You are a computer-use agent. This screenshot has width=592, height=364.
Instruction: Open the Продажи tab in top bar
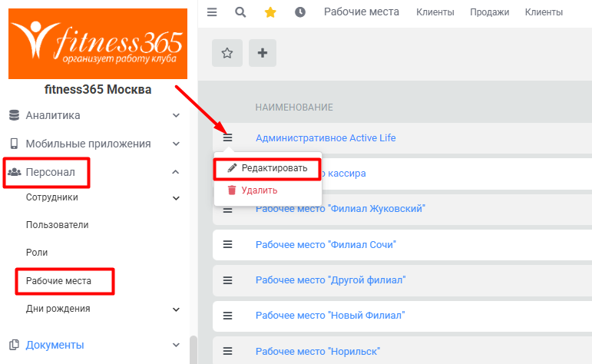489,12
